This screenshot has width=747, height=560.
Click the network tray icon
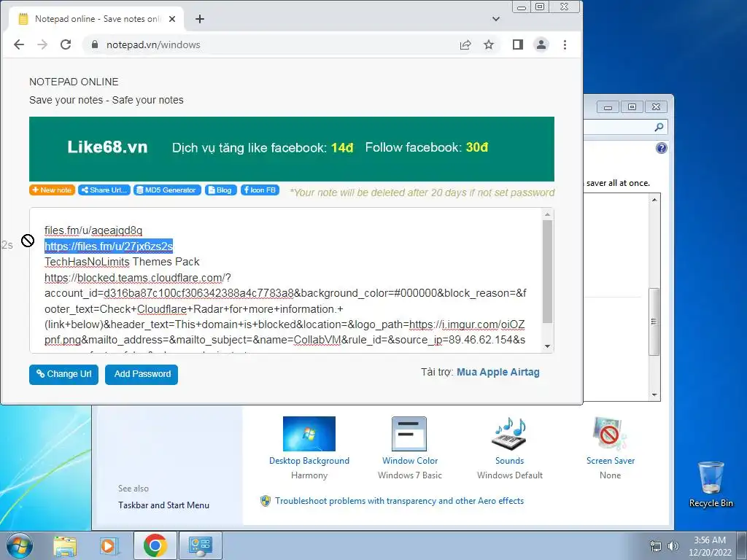(656, 546)
